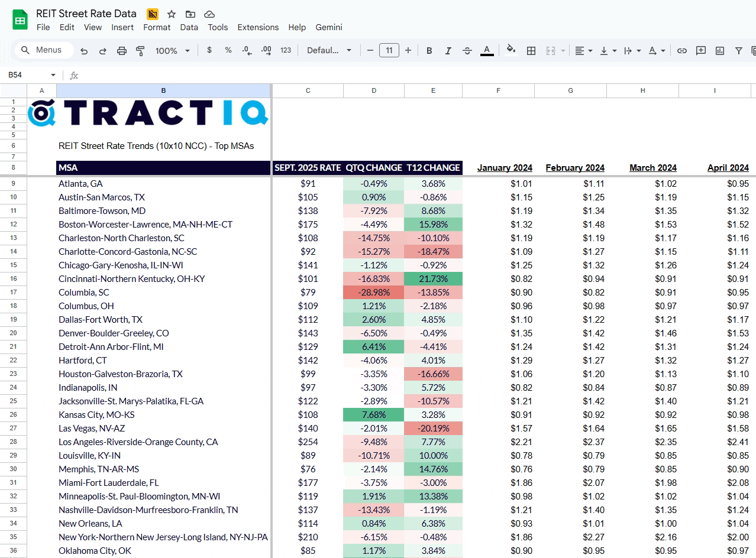This screenshot has height=558, width=756.
Task: Click the print icon
Action: (x=122, y=51)
